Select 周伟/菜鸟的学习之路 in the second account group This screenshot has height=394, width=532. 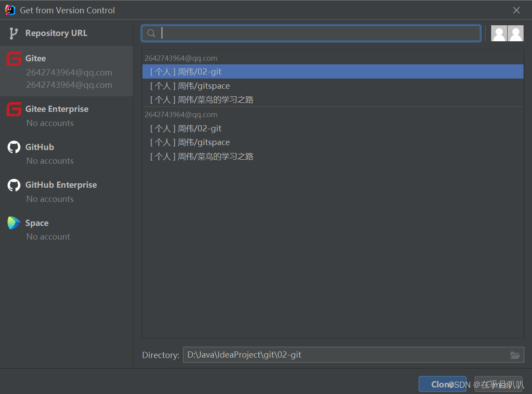(x=333, y=157)
